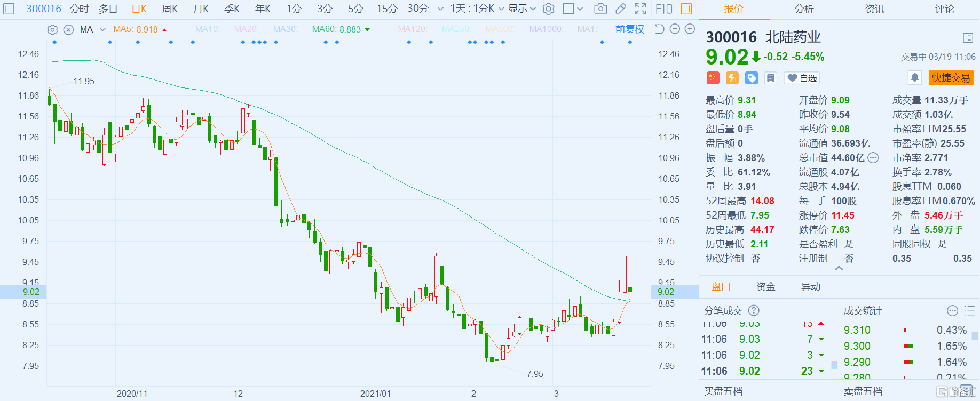Zoom in the chart with plus icon

690,29
